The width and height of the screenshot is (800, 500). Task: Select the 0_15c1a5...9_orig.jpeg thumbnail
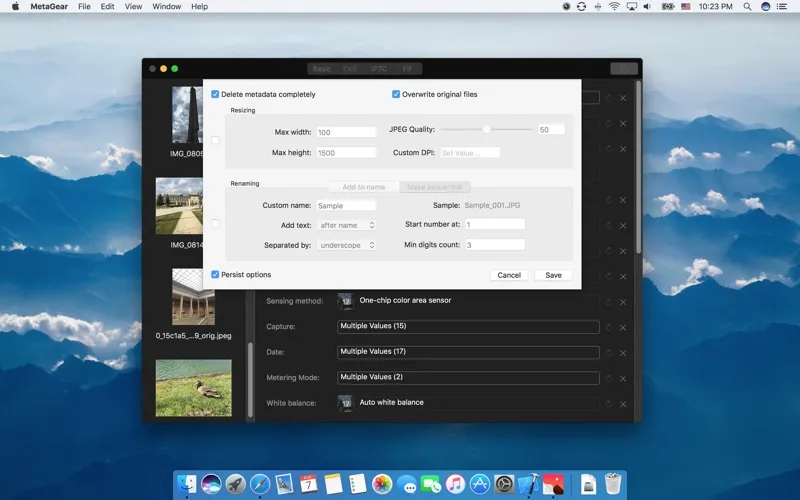tap(193, 297)
